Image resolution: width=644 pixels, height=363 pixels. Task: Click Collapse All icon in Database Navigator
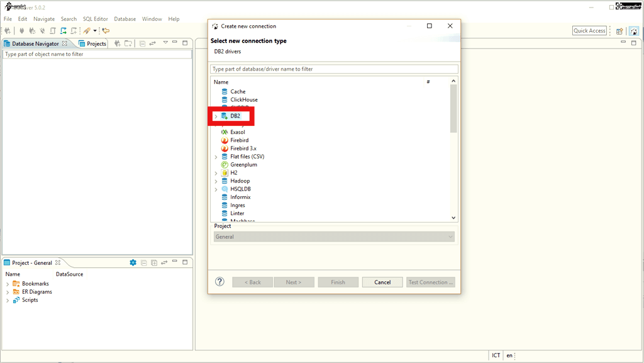coord(142,43)
